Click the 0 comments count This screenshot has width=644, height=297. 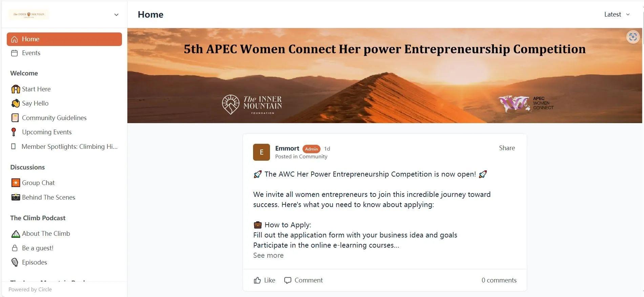(x=499, y=280)
